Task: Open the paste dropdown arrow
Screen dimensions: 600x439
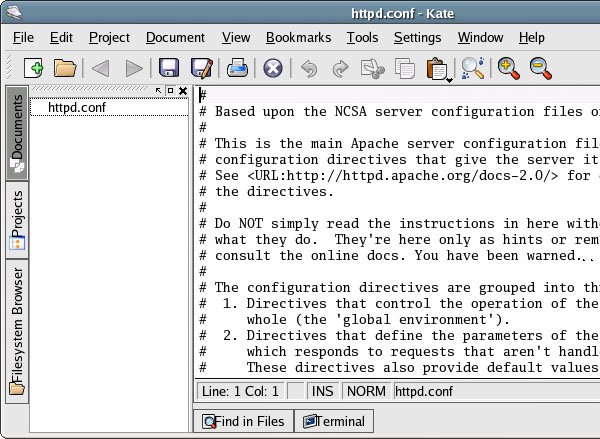Action: pyautogui.click(x=451, y=78)
